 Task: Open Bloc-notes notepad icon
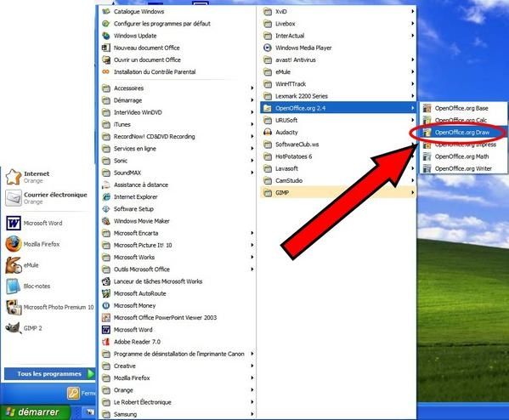[x=14, y=287]
